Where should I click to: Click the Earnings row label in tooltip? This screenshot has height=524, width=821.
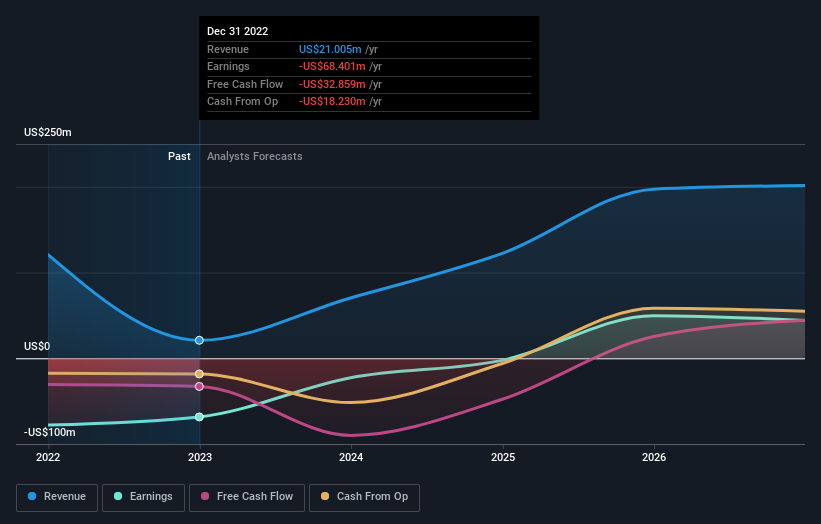[228, 66]
